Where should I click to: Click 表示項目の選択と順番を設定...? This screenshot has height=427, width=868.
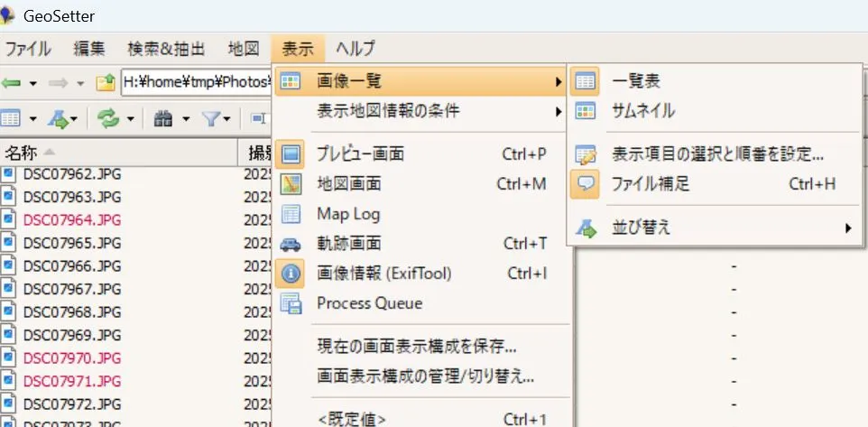pyautogui.click(x=716, y=154)
